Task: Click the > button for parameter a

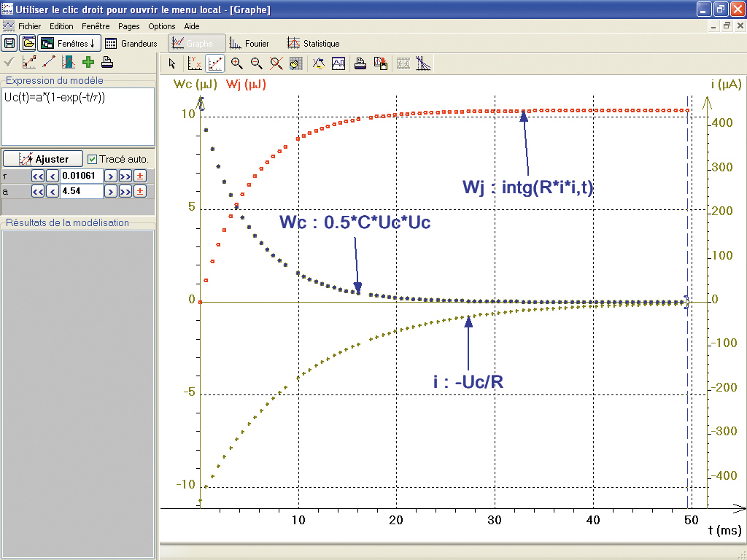Action: 111,192
